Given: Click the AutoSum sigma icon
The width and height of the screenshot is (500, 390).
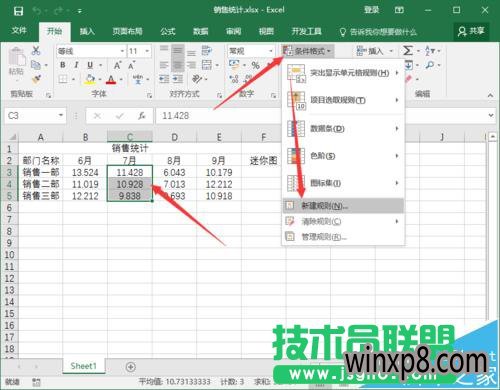Looking at the screenshot, I should coord(408,51).
